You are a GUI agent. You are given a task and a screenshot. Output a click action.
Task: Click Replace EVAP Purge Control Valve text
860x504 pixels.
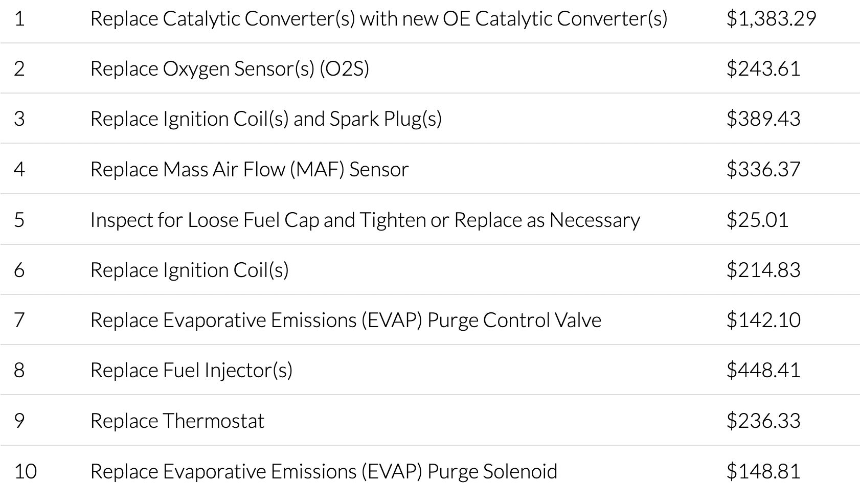point(346,320)
